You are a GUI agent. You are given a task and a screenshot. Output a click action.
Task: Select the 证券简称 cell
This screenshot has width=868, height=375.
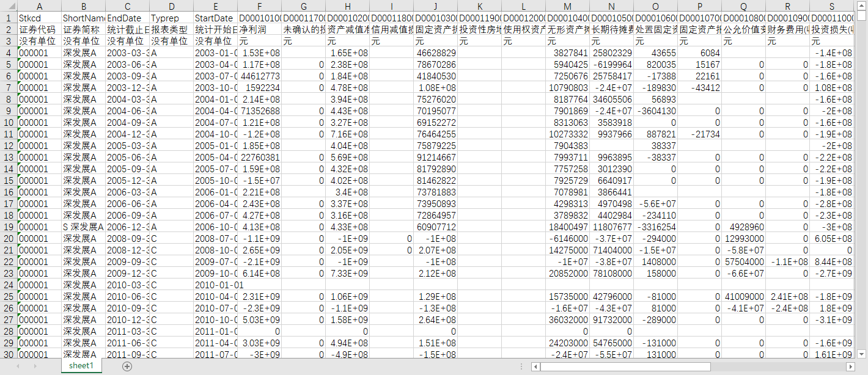pyautogui.click(x=83, y=29)
